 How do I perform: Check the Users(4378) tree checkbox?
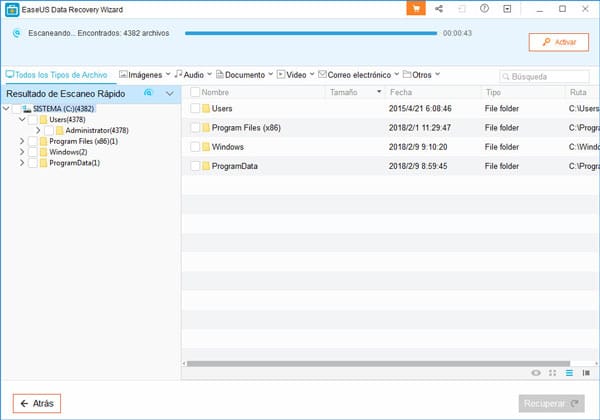click(33, 120)
